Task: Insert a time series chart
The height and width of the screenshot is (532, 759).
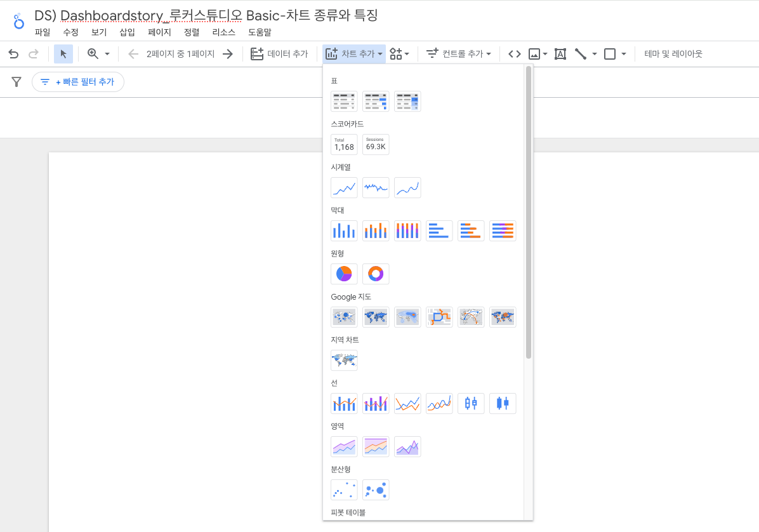Action: pos(344,187)
